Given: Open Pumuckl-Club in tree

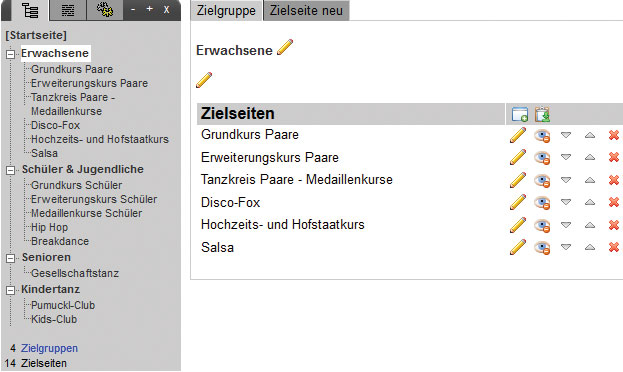Looking at the screenshot, I should (x=63, y=305).
